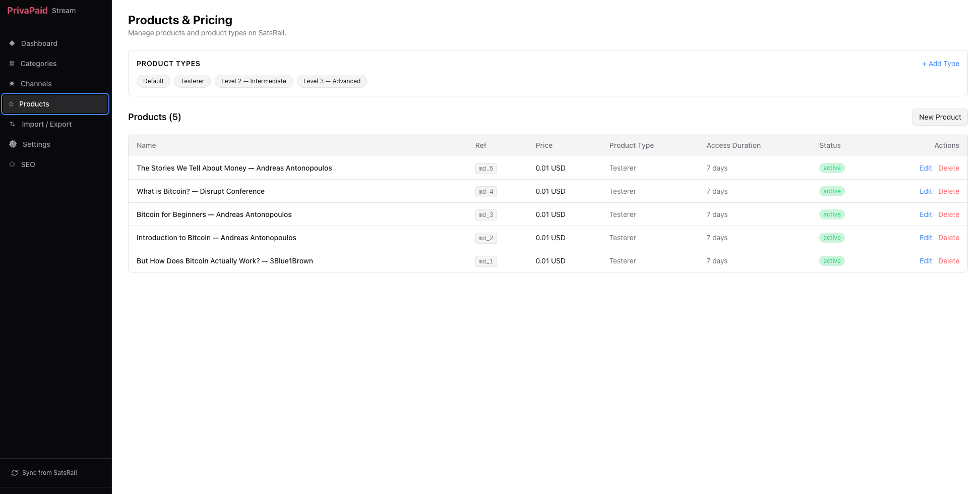Image resolution: width=980 pixels, height=494 pixels.
Task: Edit The Stories We Tell About Money product
Action: click(x=926, y=168)
